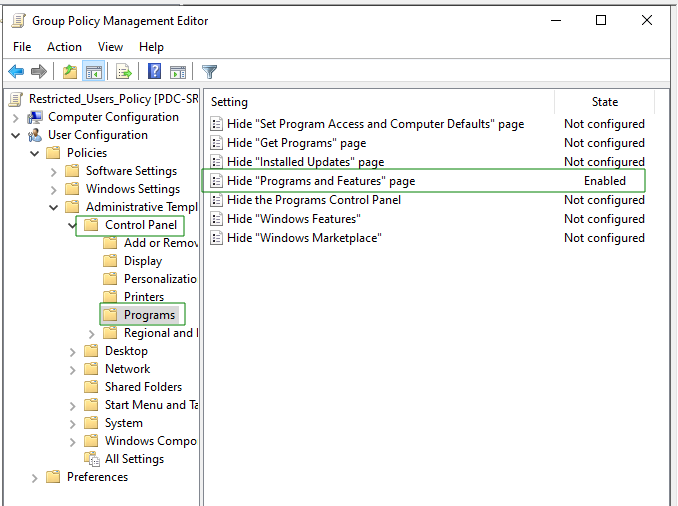Expand the Network node

[73, 370]
